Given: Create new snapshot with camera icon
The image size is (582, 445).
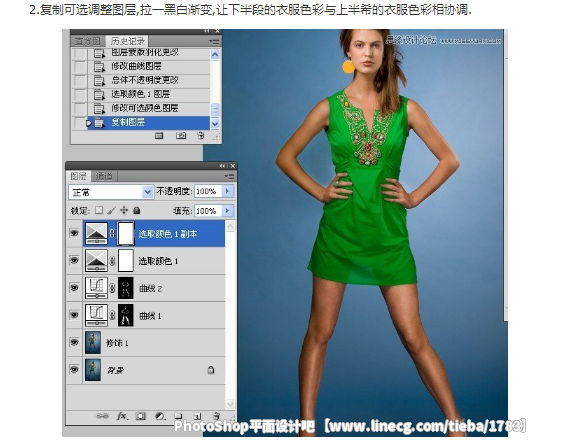Looking at the screenshot, I should (181, 136).
